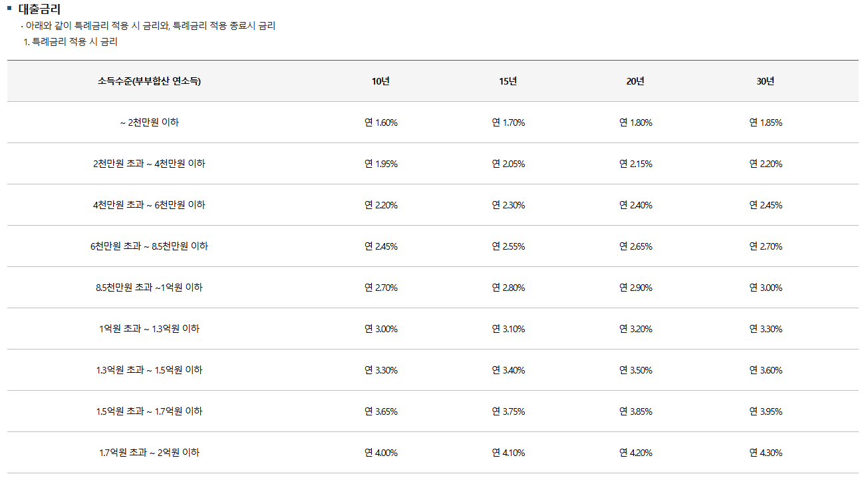This screenshot has width=868, height=482.
Task: Click the 연 4.30% rate cell
Action: tap(766, 453)
